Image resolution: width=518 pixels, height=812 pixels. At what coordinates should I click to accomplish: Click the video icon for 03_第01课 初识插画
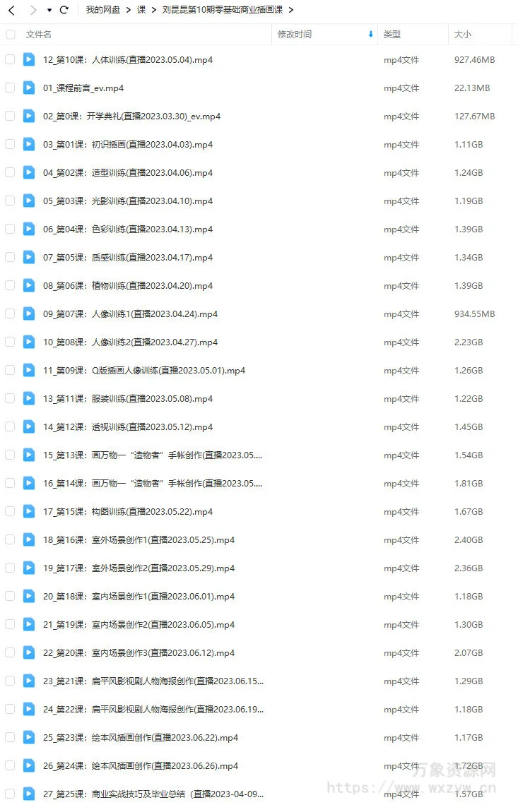29,144
